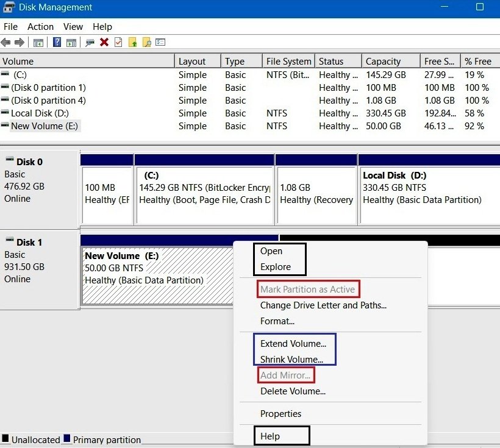
Task: Click the folder with green arrow icon
Action: 132,42
